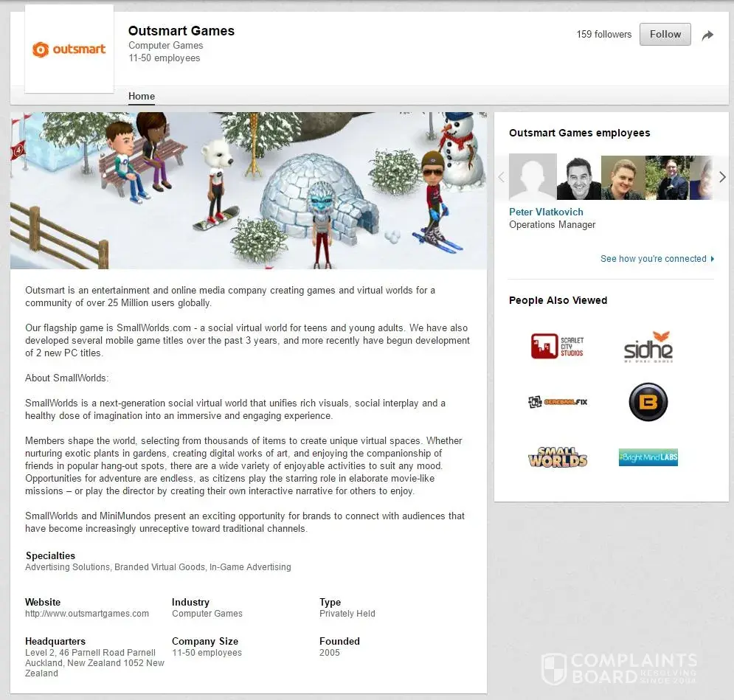Viewport: 734px width, 700px height.
Task: Click the Privately Held type value
Action: (347, 614)
